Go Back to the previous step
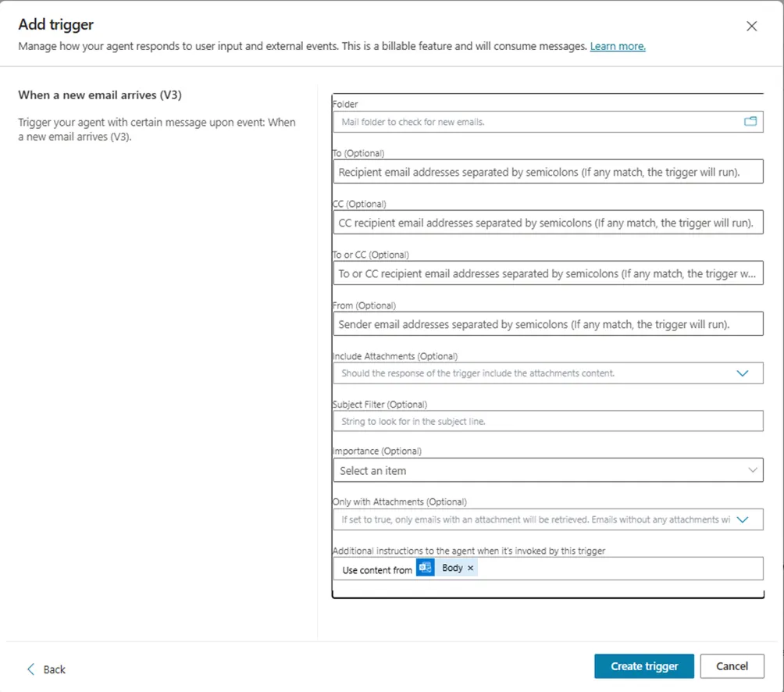Screen dimensions: 784x692 pyautogui.click(x=54, y=669)
